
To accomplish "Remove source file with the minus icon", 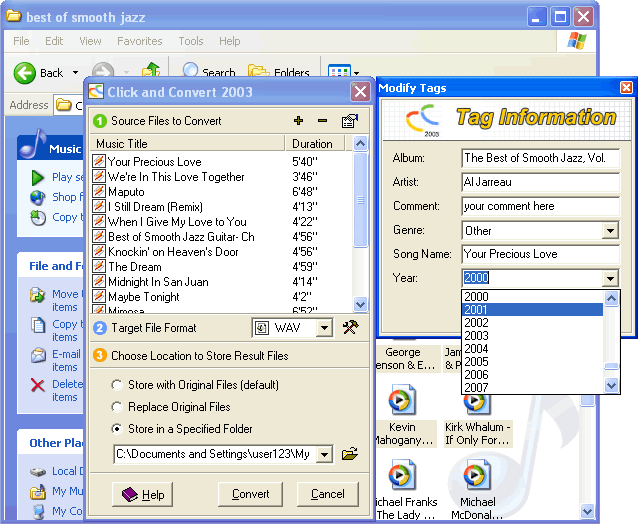I will [x=322, y=121].
